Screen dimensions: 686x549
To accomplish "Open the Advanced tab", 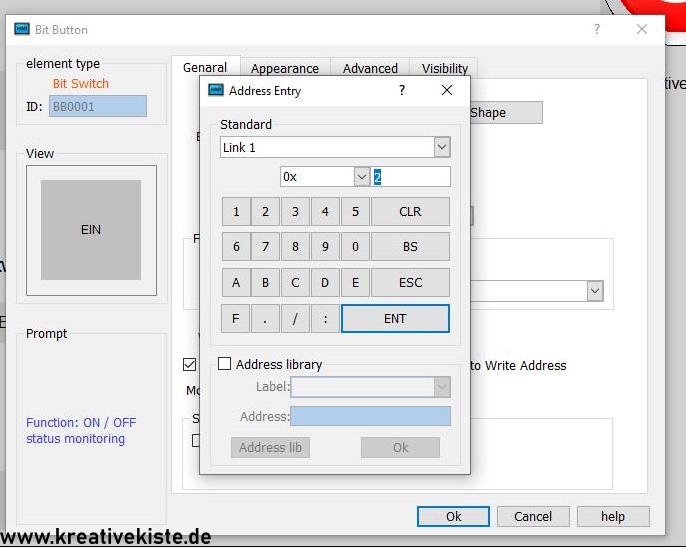I will pos(370,68).
